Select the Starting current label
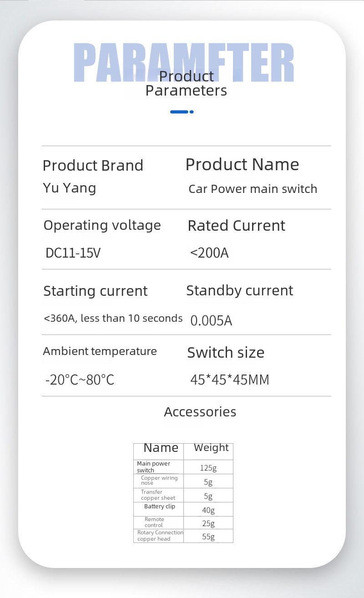 coord(95,291)
